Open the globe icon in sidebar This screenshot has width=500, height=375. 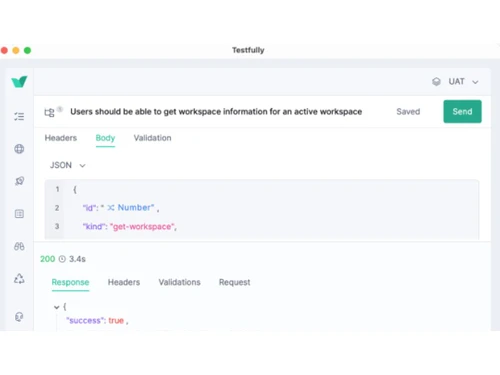(19, 149)
